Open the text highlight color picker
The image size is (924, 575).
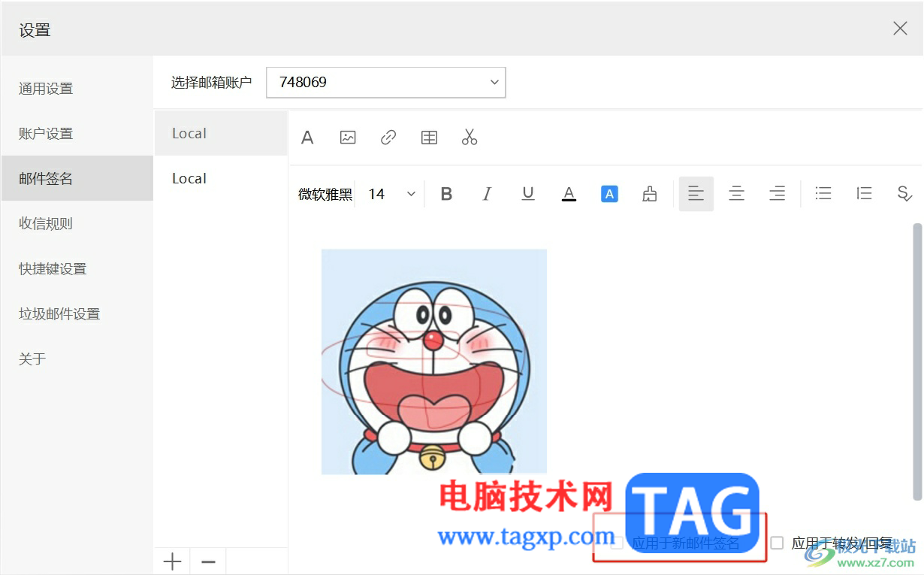pos(609,194)
